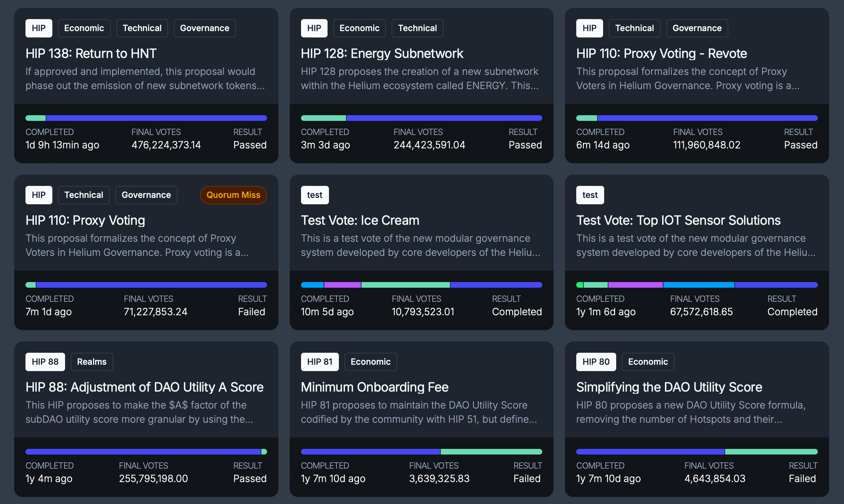Click Technical tag on HIP 128 card
This screenshot has width=844, height=504.
[417, 28]
